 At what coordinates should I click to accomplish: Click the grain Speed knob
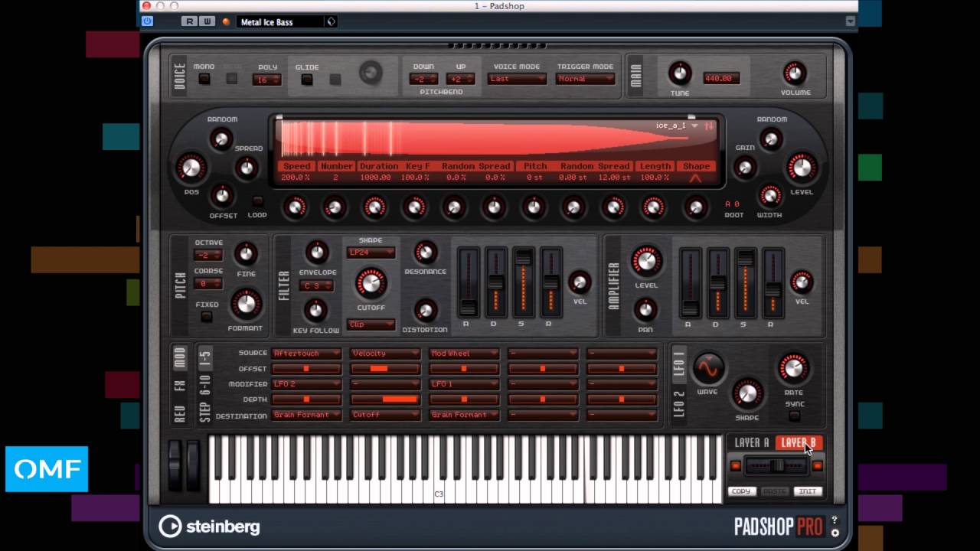coord(295,207)
